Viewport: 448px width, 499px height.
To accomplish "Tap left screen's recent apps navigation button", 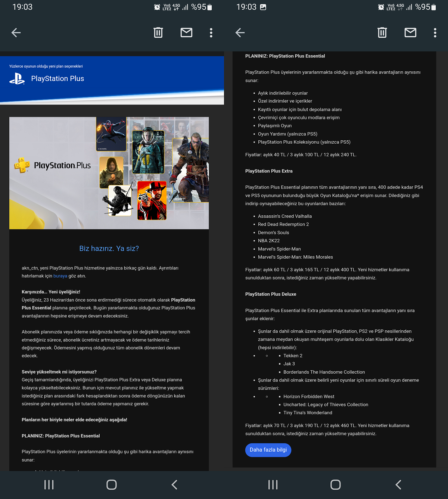I will 49,485.
